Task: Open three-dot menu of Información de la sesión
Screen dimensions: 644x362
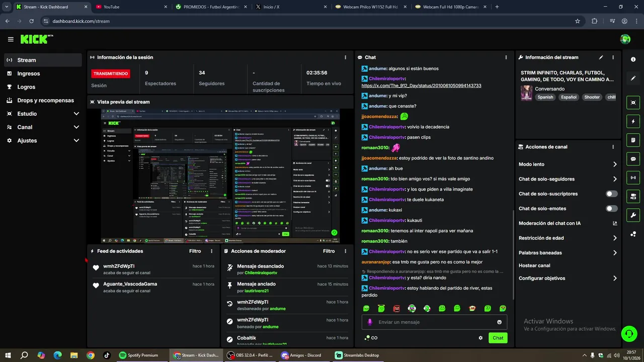Action: (x=345, y=57)
